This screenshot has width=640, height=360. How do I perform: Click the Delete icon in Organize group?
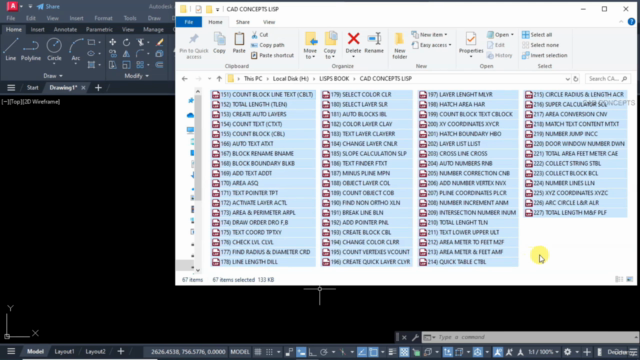353,43
